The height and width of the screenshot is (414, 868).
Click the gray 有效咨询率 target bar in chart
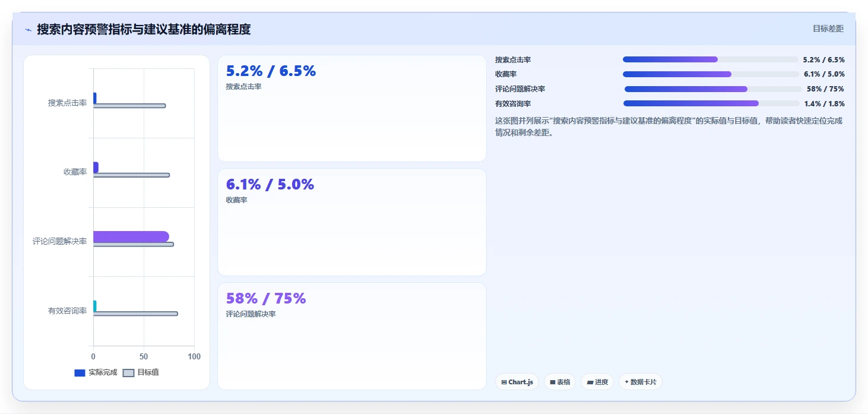(135, 314)
